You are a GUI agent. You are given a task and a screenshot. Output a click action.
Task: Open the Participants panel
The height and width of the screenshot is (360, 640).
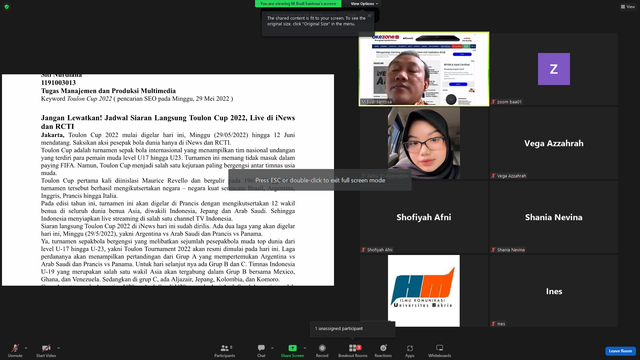[224, 350]
